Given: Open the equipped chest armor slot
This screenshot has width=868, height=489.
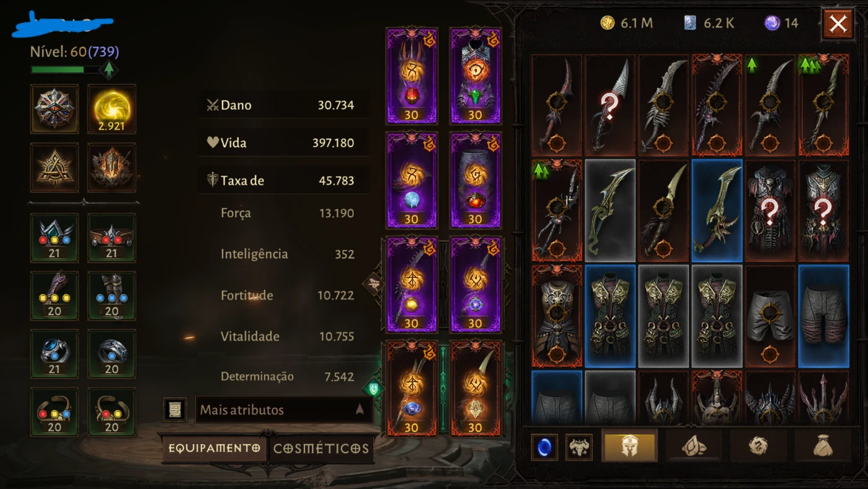Looking at the screenshot, I should click(476, 76).
